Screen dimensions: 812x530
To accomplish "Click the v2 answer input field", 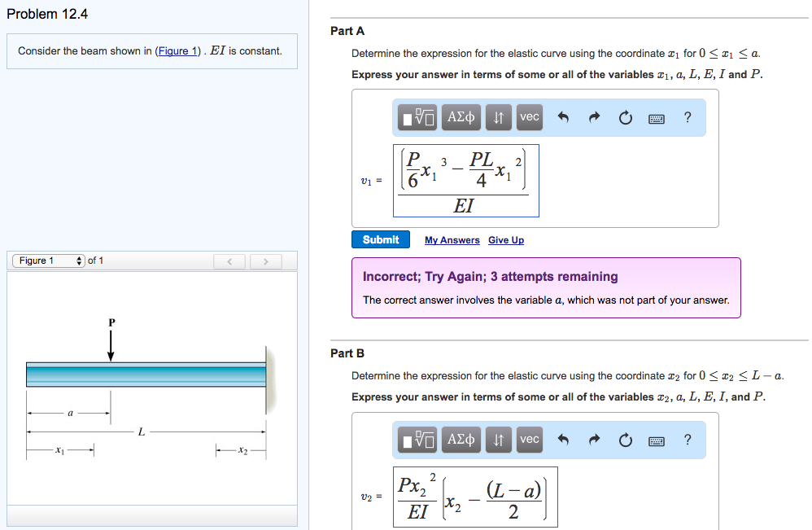I will 475,497.
